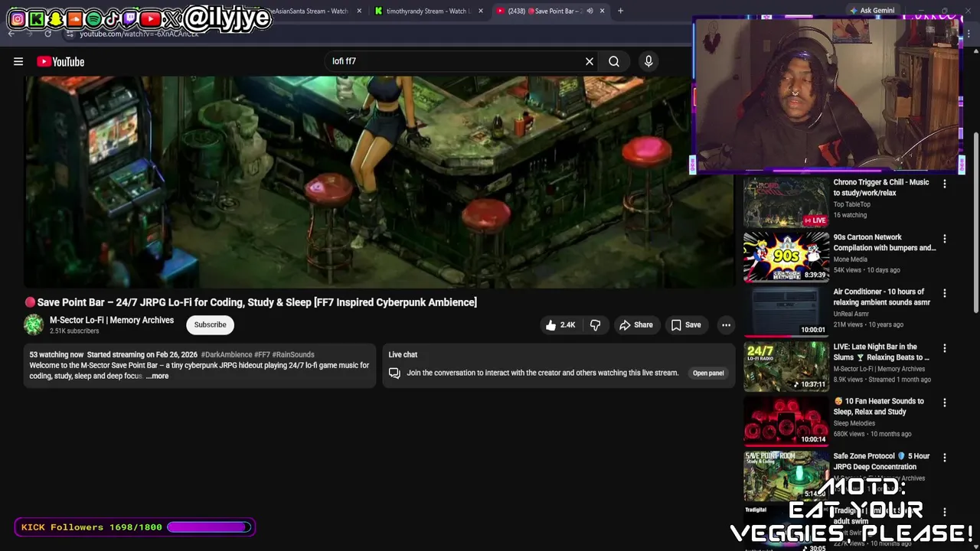Follow the #RainSounds hashtag
Viewport: 980px width, 551px height.
tap(293, 354)
